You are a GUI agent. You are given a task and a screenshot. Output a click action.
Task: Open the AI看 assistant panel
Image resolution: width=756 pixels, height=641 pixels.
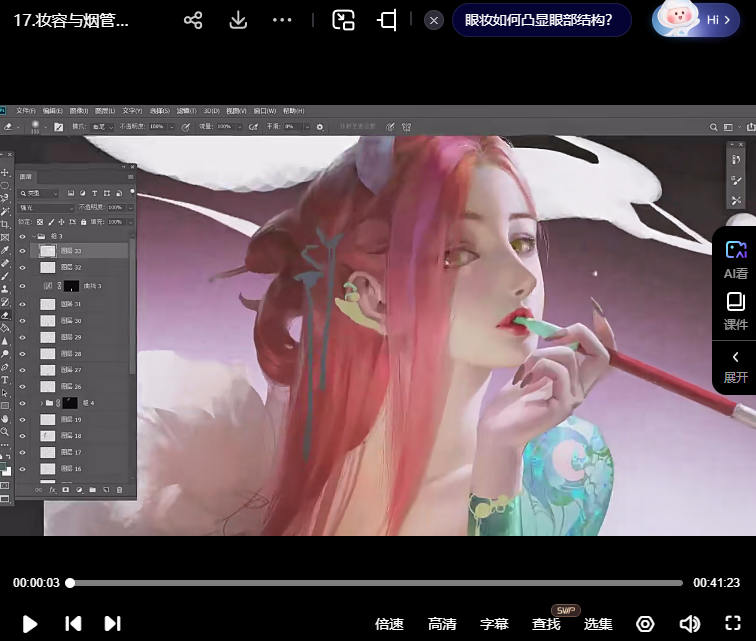pos(735,260)
